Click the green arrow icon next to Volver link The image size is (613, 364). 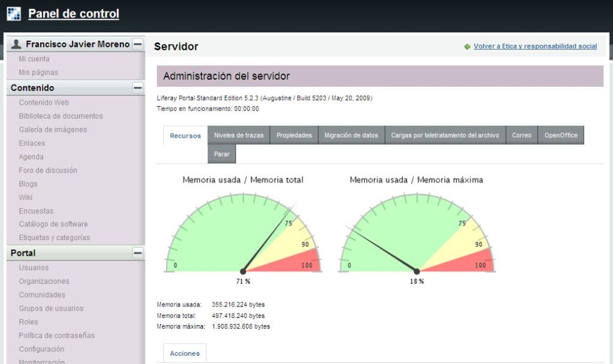(x=467, y=47)
